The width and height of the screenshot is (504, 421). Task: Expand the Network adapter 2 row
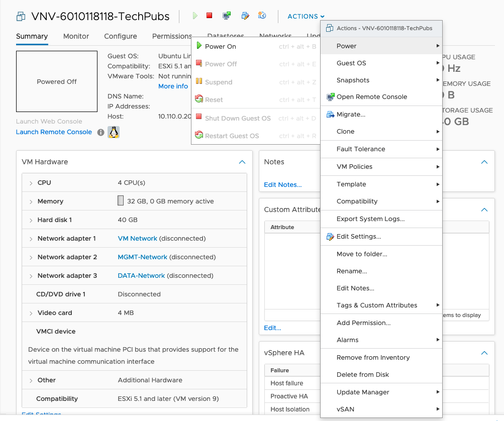click(x=31, y=258)
